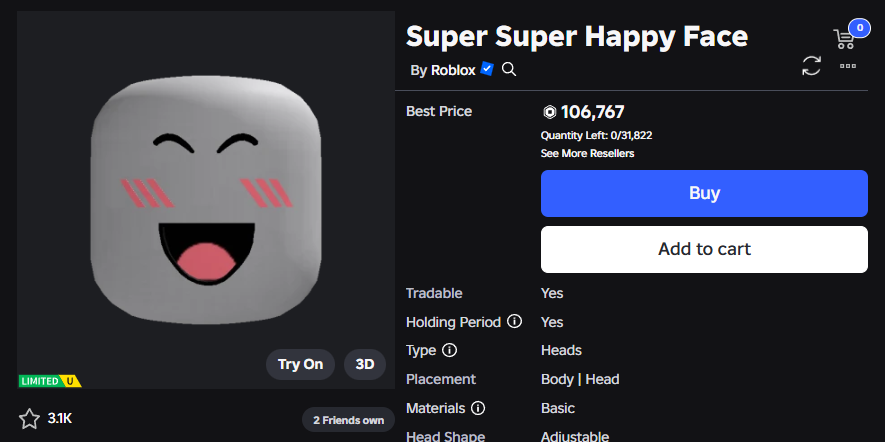885x442 pixels.
Task: Click the verified badge next to Roblox
Action: point(487,69)
